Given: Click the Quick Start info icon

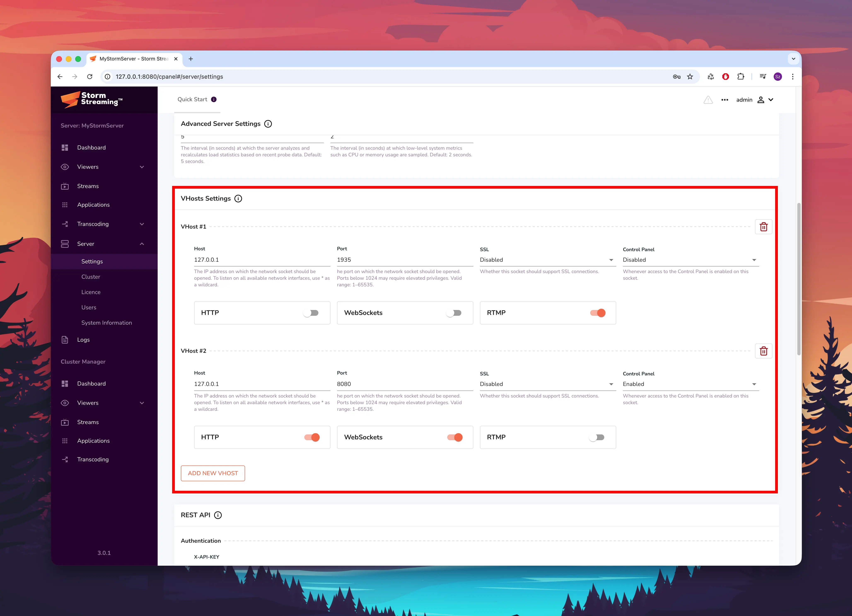Looking at the screenshot, I should coord(214,100).
